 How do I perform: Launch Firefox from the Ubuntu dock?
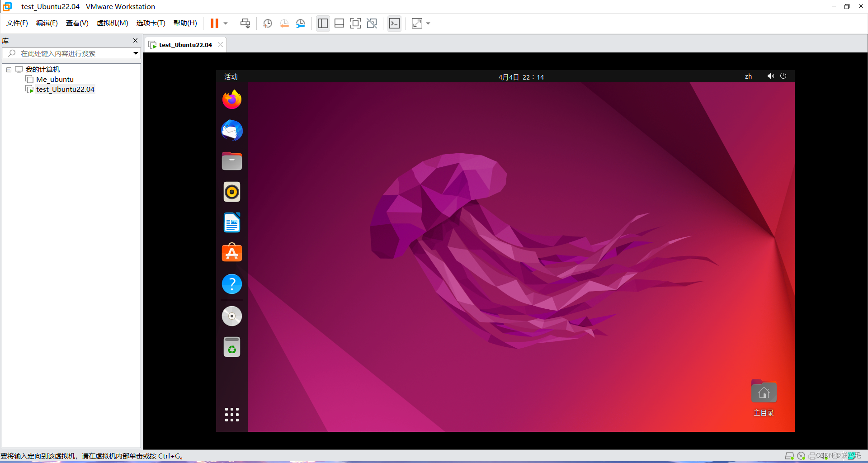(232, 99)
